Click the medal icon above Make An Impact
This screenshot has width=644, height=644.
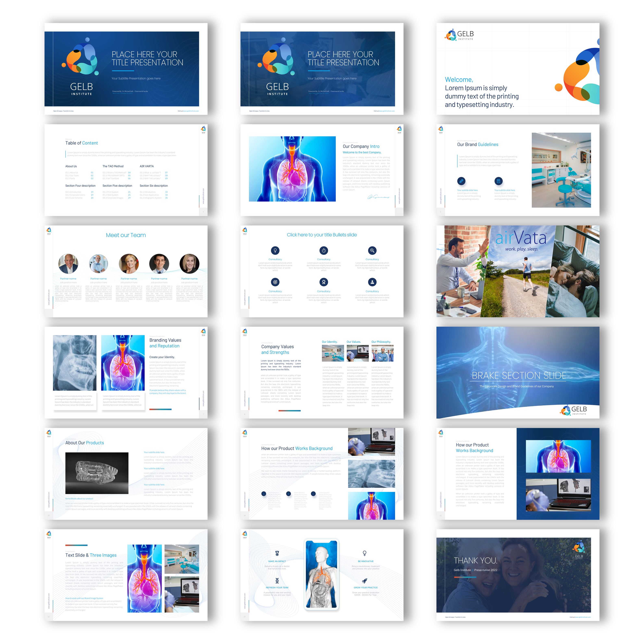pos(277,553)
